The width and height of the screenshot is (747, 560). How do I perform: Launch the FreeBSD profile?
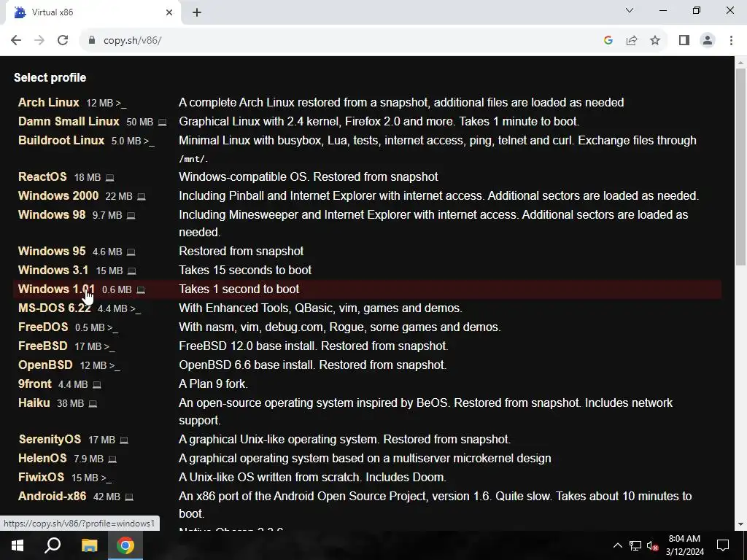pyautogui.click(x=43, y=346)
